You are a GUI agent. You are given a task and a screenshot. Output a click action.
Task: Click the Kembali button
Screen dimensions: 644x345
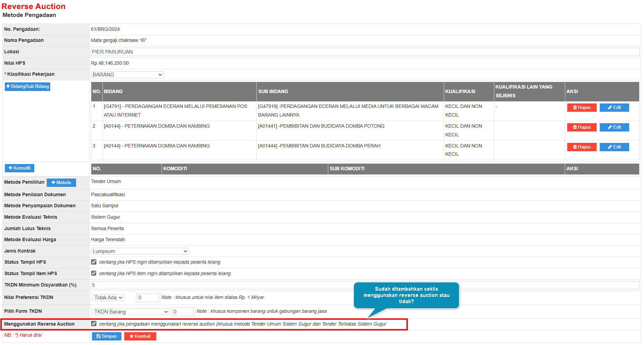click(x=140, y=336)
